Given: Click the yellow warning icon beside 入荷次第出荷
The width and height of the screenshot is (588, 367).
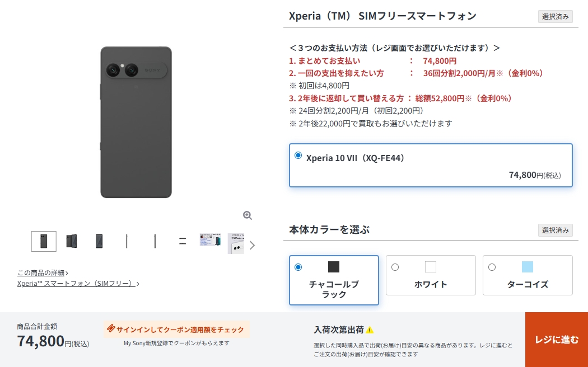Looking at the screenshot, I should click(x=370, y=330).
